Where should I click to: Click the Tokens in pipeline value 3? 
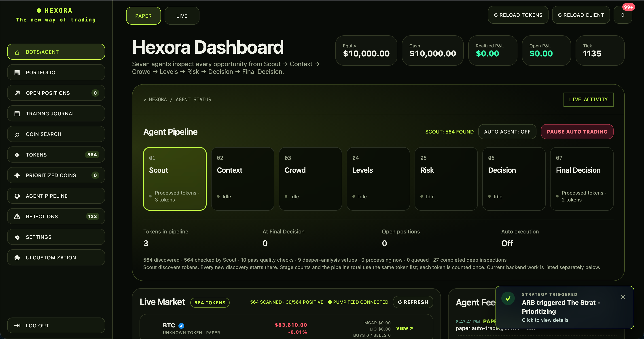146,243
